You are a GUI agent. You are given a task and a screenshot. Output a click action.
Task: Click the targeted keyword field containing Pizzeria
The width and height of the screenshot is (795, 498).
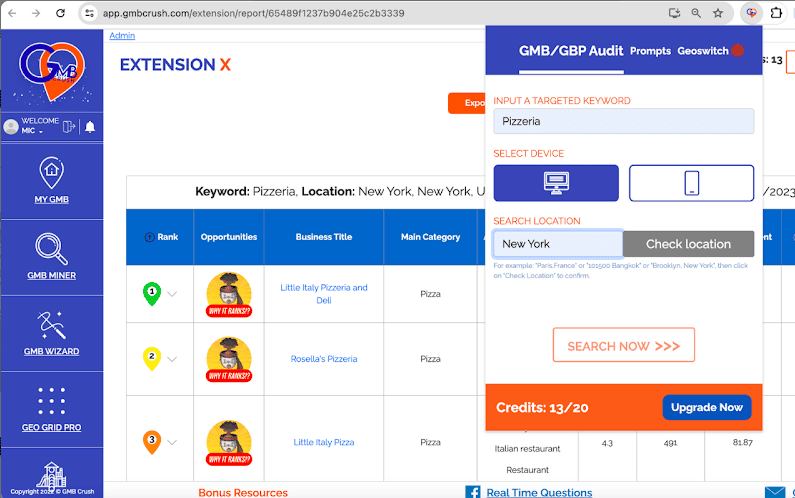[624, 121]
